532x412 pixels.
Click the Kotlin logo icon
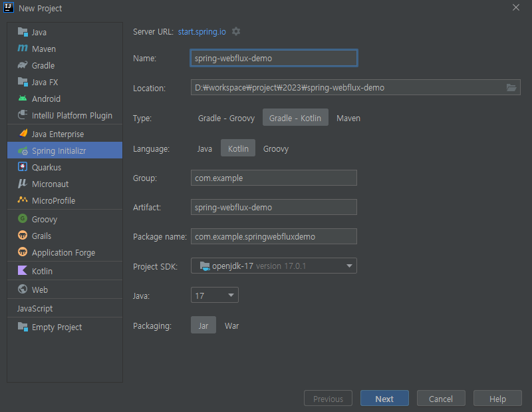tap(23, 271)
